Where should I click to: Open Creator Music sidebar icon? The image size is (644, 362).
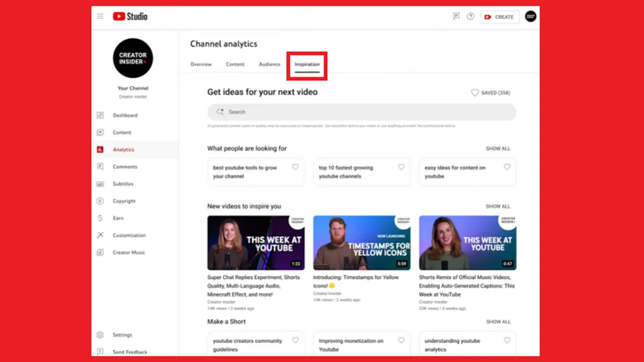click(x=100, y=253)
